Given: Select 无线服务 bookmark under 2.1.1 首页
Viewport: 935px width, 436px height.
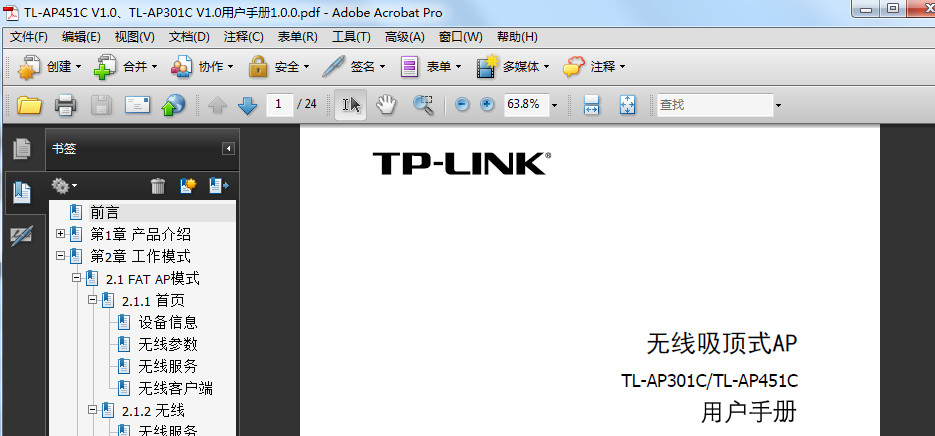Looking at the screenshot, I should point(168,366).
